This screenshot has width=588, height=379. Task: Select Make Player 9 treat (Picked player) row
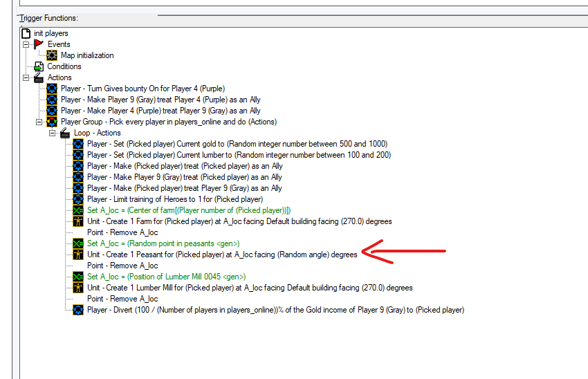[x=185, y=177]
